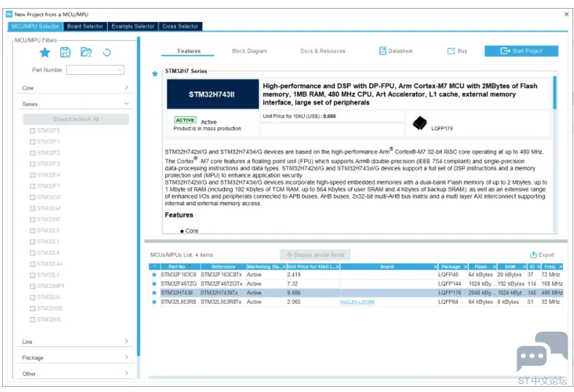Check the STM32L0 series checkbox

pos(33,231)
